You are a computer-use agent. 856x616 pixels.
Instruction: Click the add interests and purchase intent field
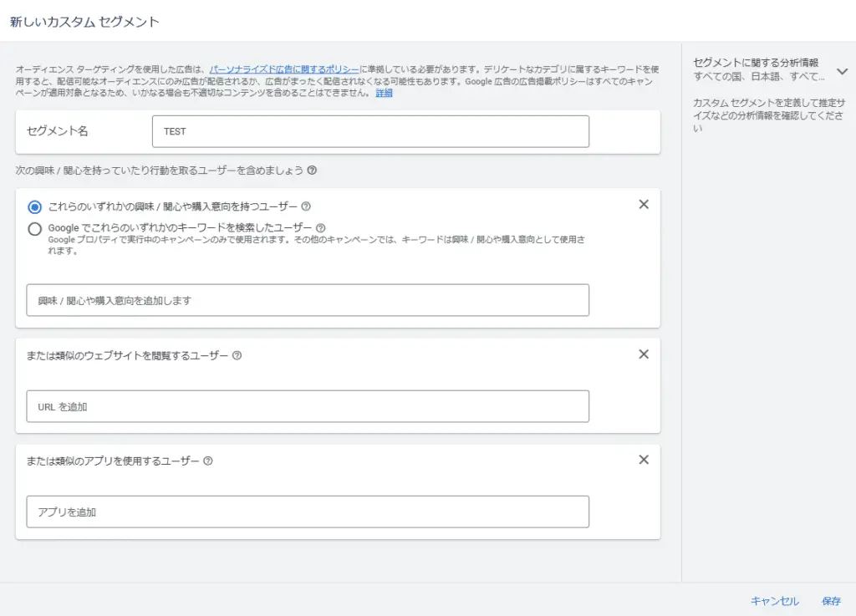click(x=307, y=299)
